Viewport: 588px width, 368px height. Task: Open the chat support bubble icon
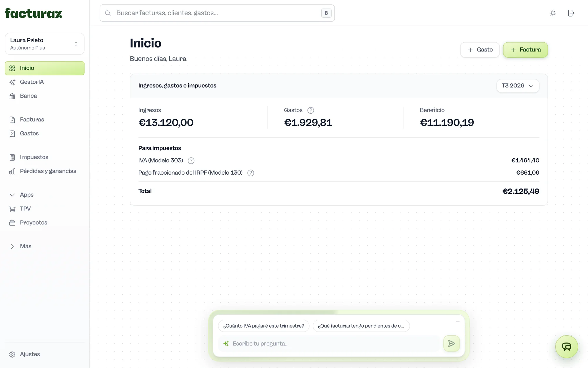coord(567,347)
